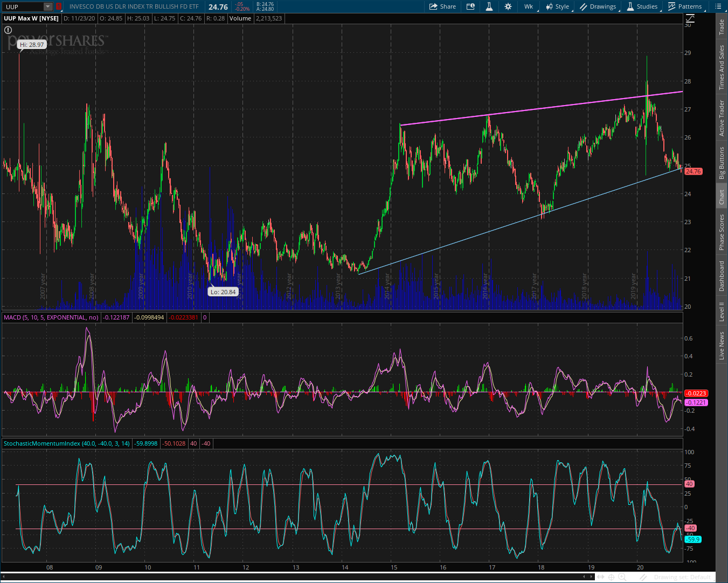Viewport: 728px width, 583px height.
Task: Open chart settings gear icon
Action: [508, 6]
